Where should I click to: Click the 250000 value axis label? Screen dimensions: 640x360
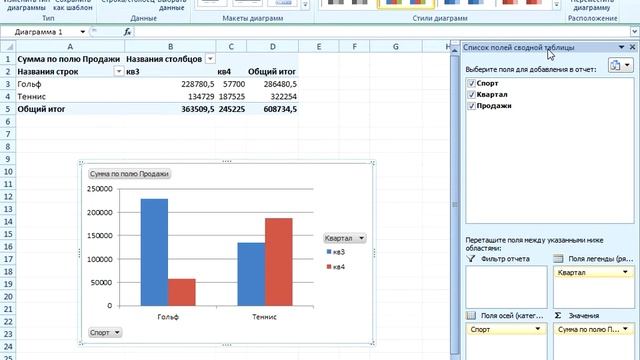tap(100, 189)
